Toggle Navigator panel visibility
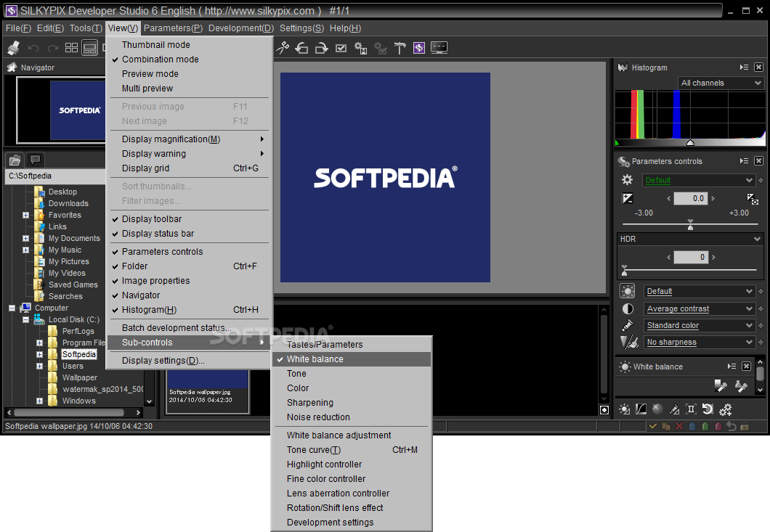Screen dimensions: 770x532 tap(189, 295)
